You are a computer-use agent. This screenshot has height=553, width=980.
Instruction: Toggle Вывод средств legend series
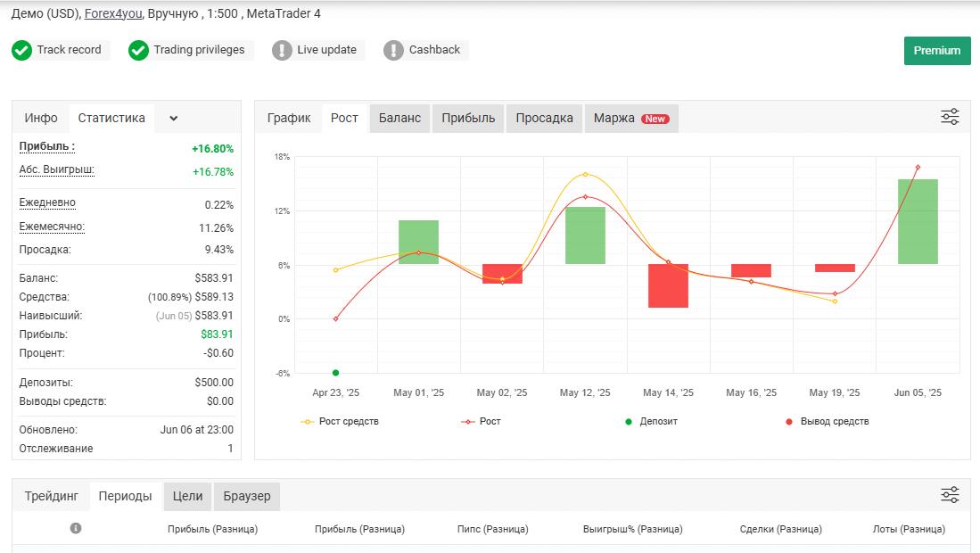(827, 422)
